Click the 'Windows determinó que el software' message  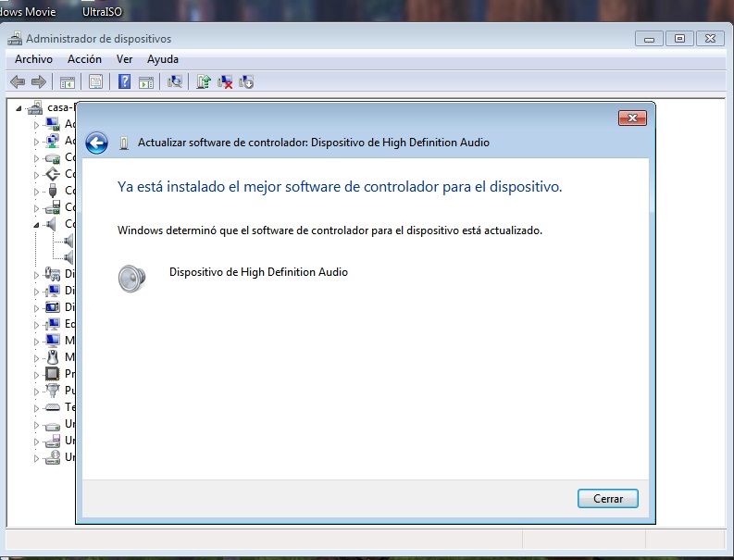tap(330, 230)
